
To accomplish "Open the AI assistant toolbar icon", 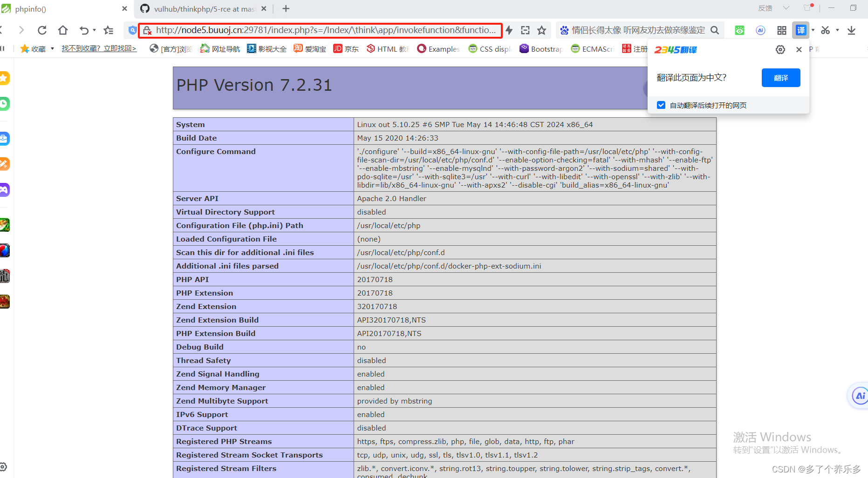I will tap(760, 30).
